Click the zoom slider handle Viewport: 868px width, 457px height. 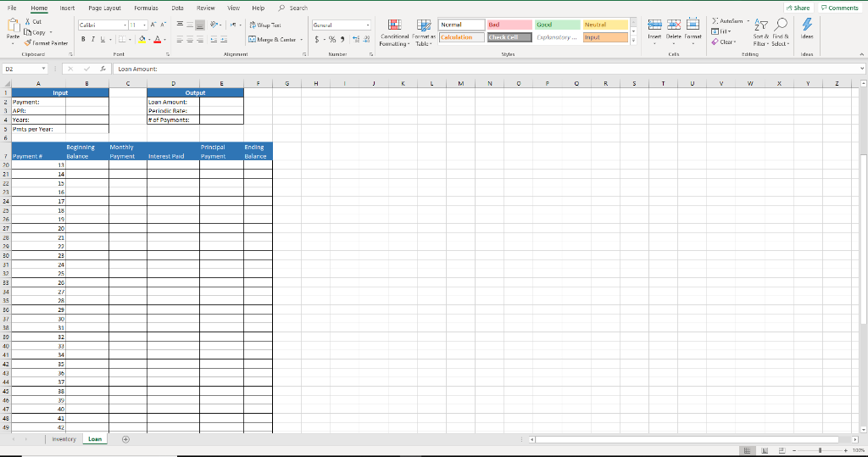click(820, 450)
